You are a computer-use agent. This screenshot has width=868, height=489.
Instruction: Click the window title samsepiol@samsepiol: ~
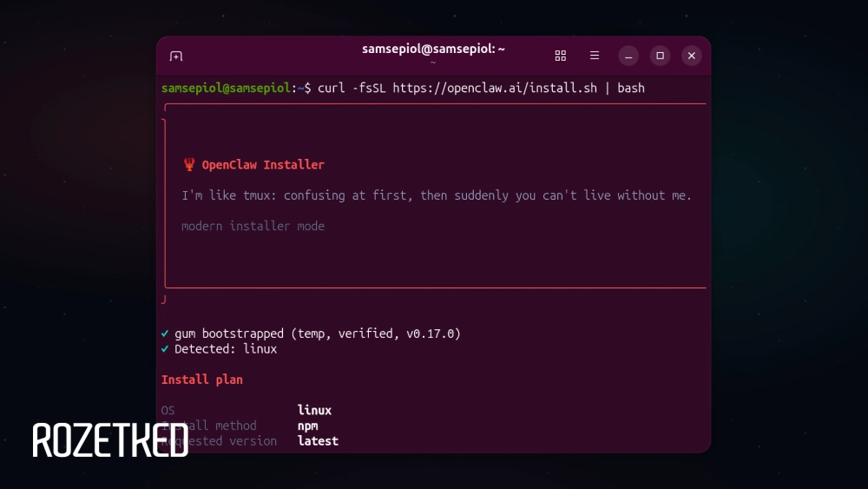433,50
